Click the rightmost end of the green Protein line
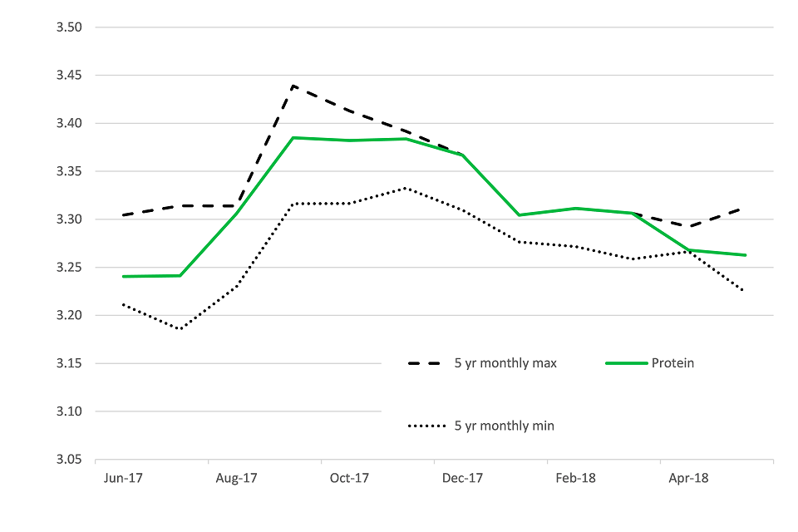This screenshot has height=532, width=798. pyautogui.click(x=746, y=255)
